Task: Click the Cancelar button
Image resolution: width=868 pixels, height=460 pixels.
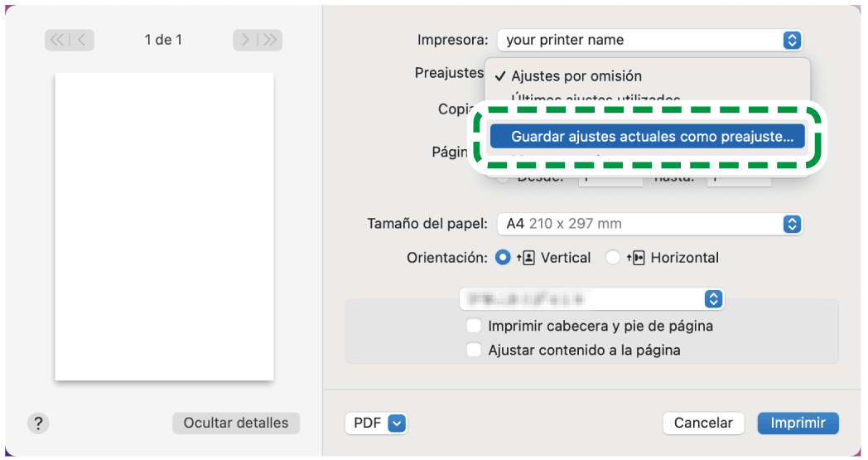Action: tap(703, 423)
